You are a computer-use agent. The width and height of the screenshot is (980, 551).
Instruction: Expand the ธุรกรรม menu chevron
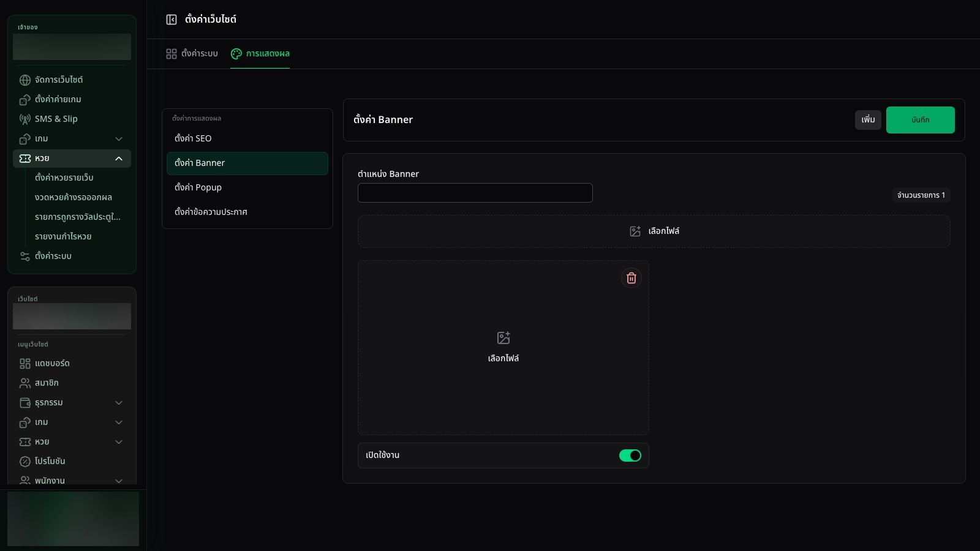point(119,403)
